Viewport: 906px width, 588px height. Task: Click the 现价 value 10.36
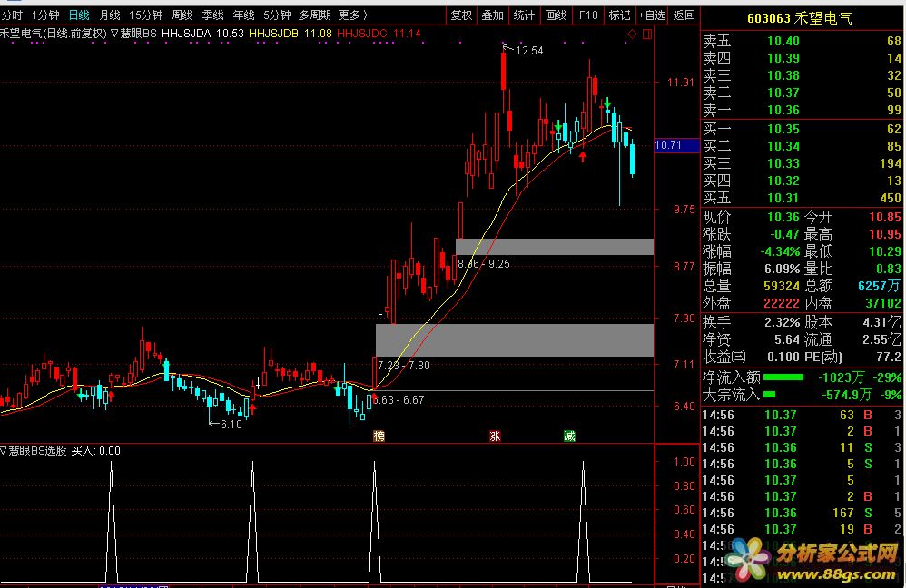coord(783,217)
